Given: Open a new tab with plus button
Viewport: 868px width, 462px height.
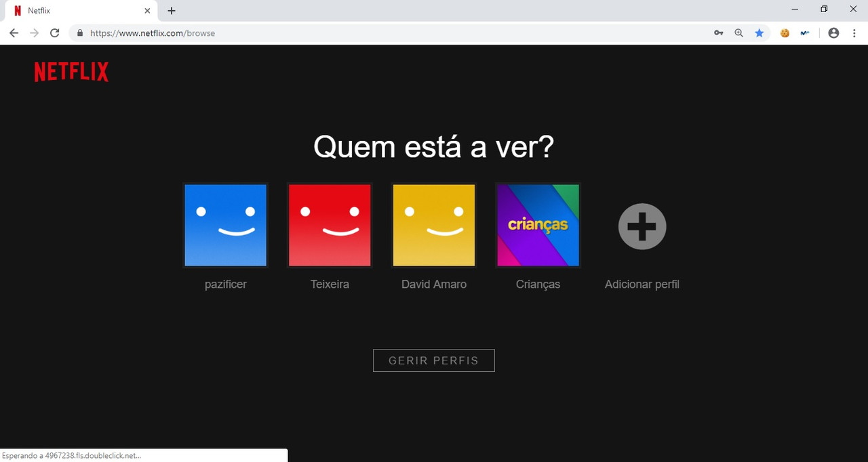Looking at the screenshot, I should click(x=172, y=11).
